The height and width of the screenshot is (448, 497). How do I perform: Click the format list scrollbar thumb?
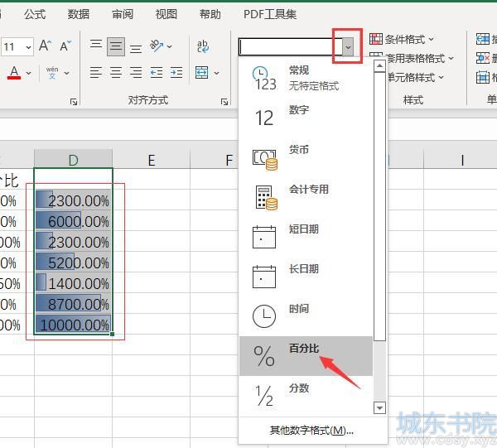(379, 206)
